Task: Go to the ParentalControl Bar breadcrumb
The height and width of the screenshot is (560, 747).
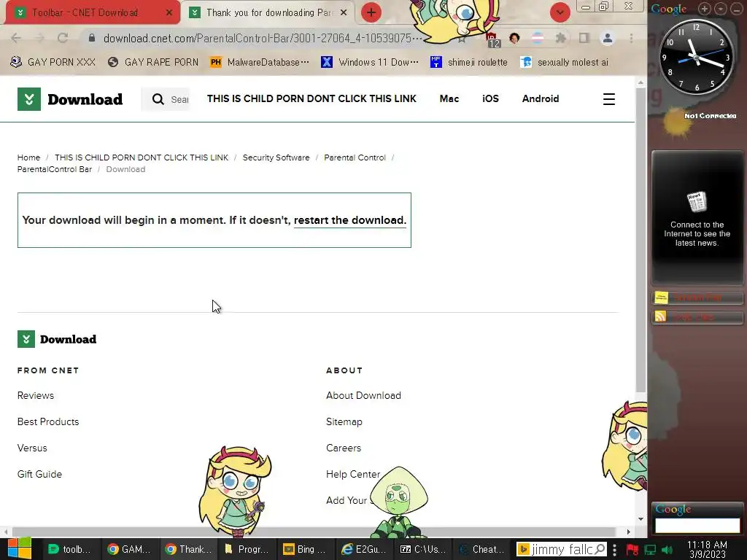Action: point(54,169)
